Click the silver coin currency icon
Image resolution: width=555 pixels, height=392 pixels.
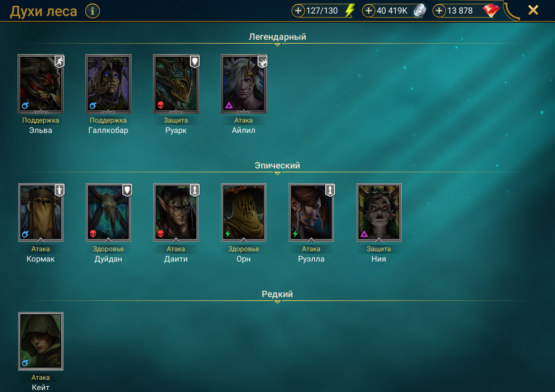420,10
